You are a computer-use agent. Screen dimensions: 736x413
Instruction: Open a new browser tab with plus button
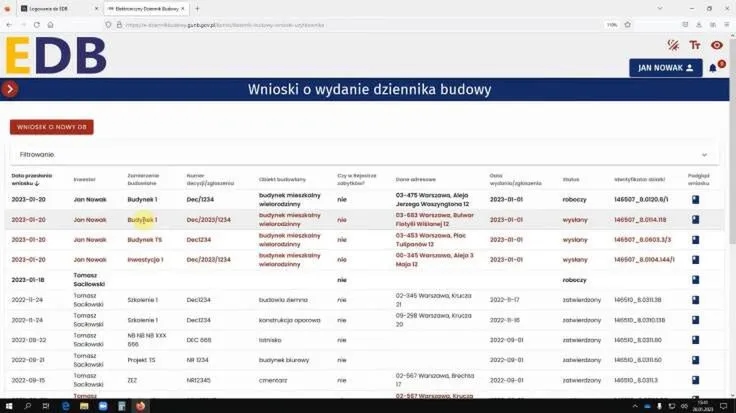click(197, 8)
